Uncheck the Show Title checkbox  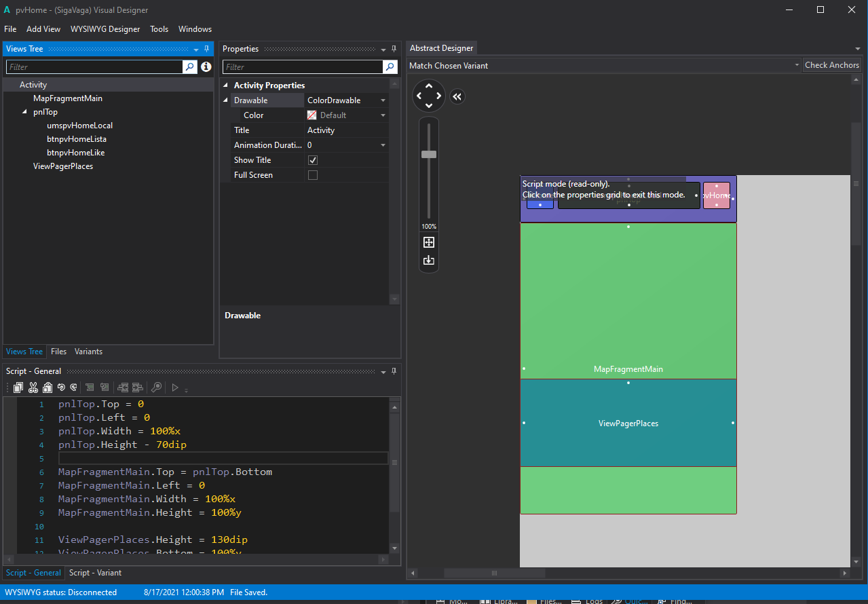point(313,160)
